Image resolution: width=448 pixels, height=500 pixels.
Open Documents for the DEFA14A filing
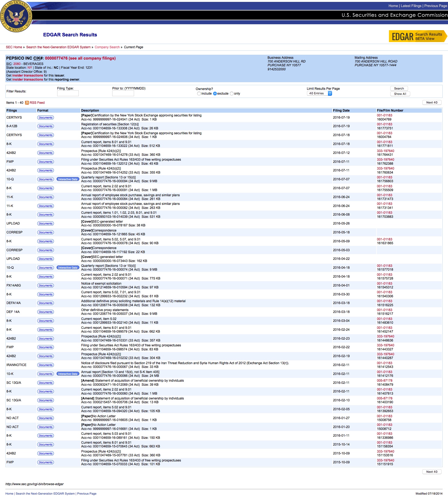coord(46,303)
